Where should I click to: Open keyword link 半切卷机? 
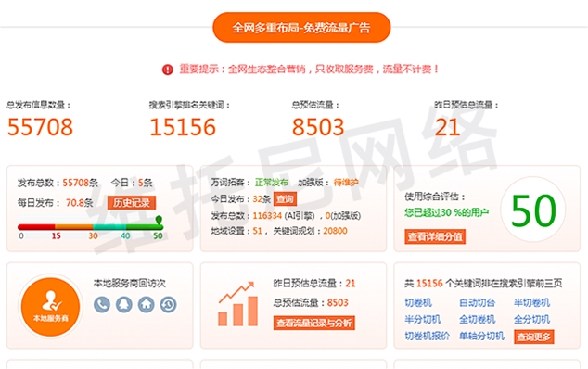(x=531, y=302)
